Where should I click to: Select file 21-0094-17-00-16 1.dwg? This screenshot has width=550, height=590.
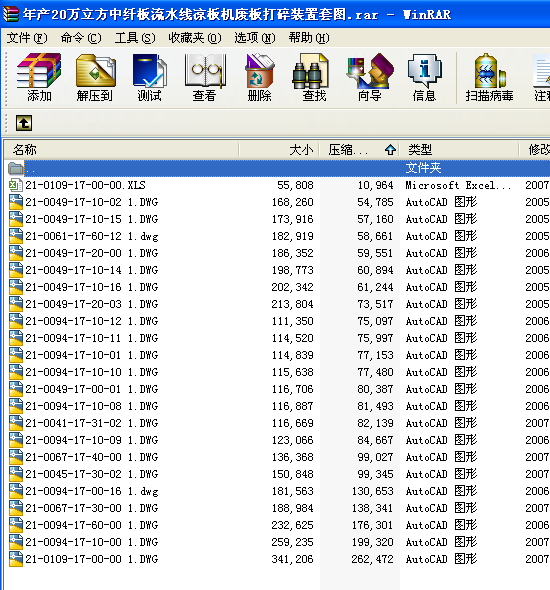tap(92, 491)
